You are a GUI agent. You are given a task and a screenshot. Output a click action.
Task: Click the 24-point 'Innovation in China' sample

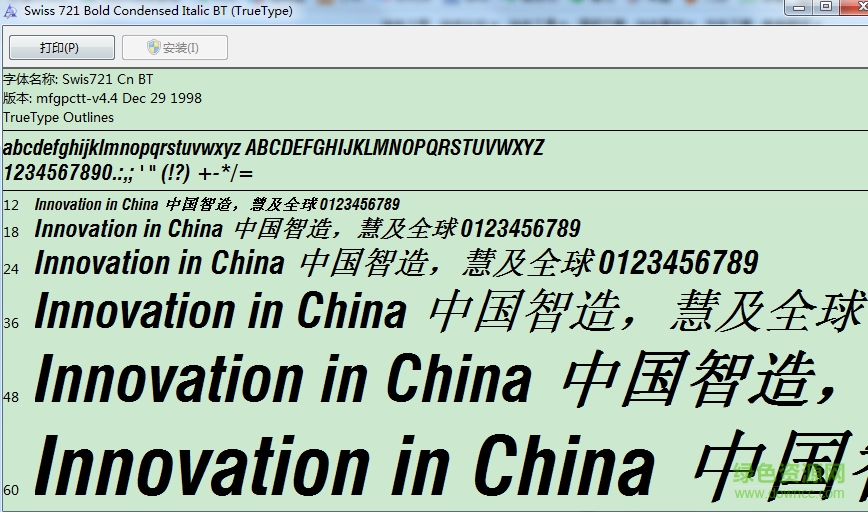click(159, 262)
